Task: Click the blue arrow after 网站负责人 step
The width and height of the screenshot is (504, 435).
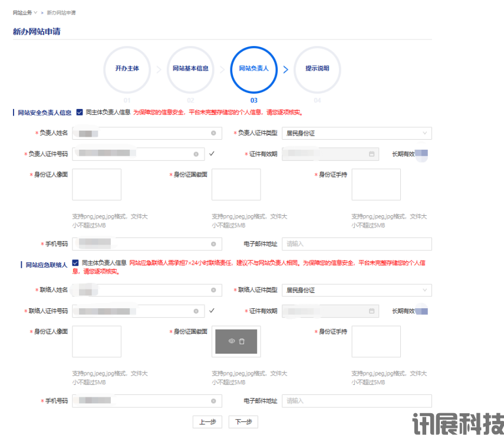Action: tap(286, 70)
